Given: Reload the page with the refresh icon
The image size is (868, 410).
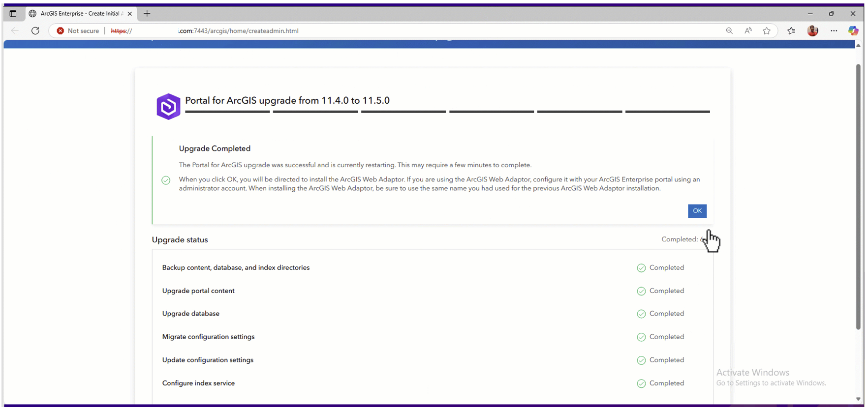Looking at the screenshot, I should coord(35,30).
